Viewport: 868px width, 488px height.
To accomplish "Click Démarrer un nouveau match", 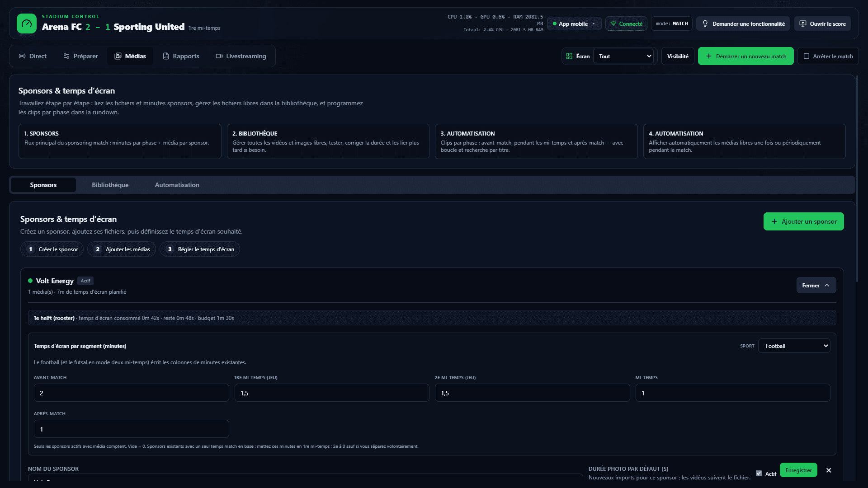I will 745,56.
